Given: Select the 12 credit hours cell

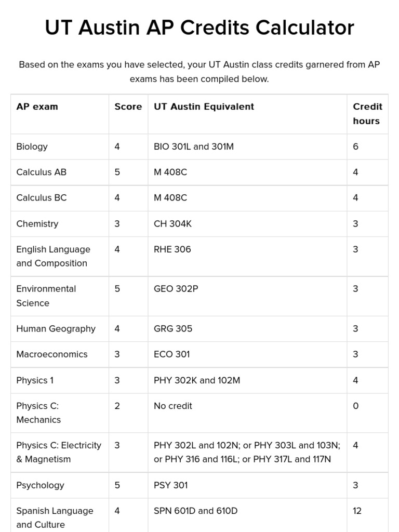Looking at the screenshot, I should (357, 511).
